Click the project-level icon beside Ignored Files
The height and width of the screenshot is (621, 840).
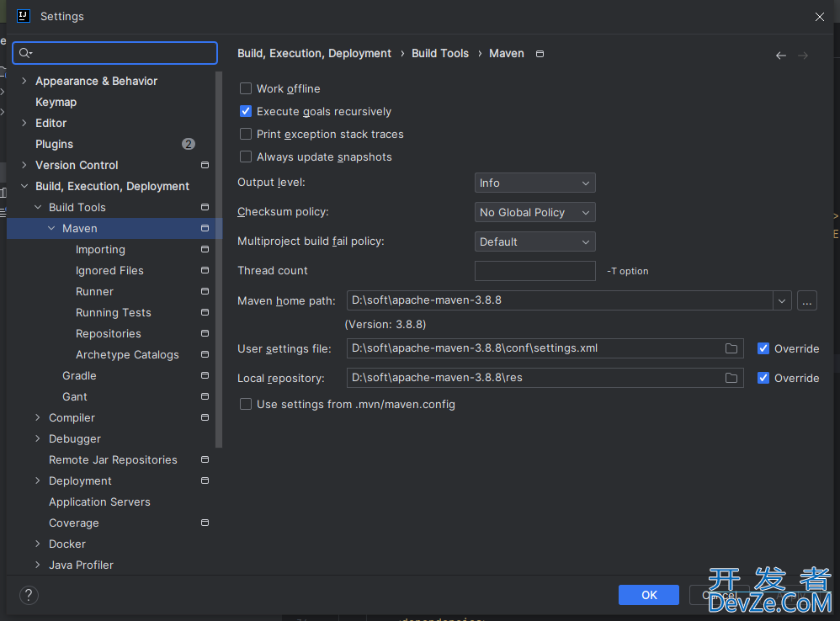coord(205,270)
